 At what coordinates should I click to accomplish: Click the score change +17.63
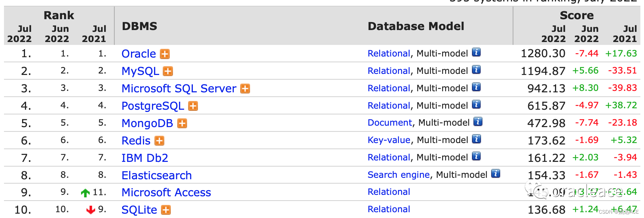pos(621,54)
